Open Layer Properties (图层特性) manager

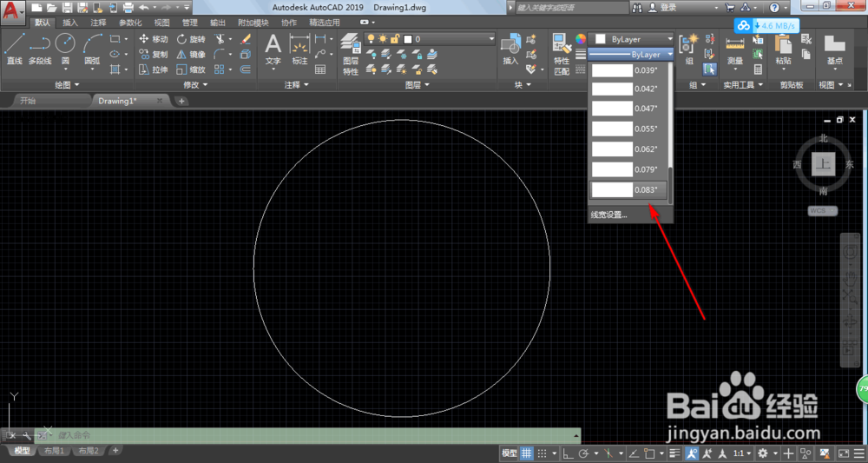tap(350, 54)
